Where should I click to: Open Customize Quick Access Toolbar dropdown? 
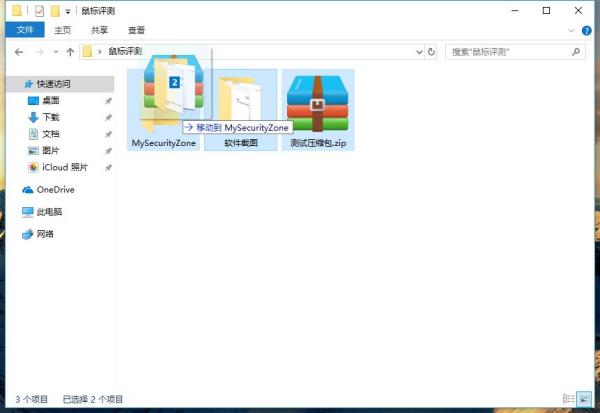pyautogui.click(x=68, y=12)
